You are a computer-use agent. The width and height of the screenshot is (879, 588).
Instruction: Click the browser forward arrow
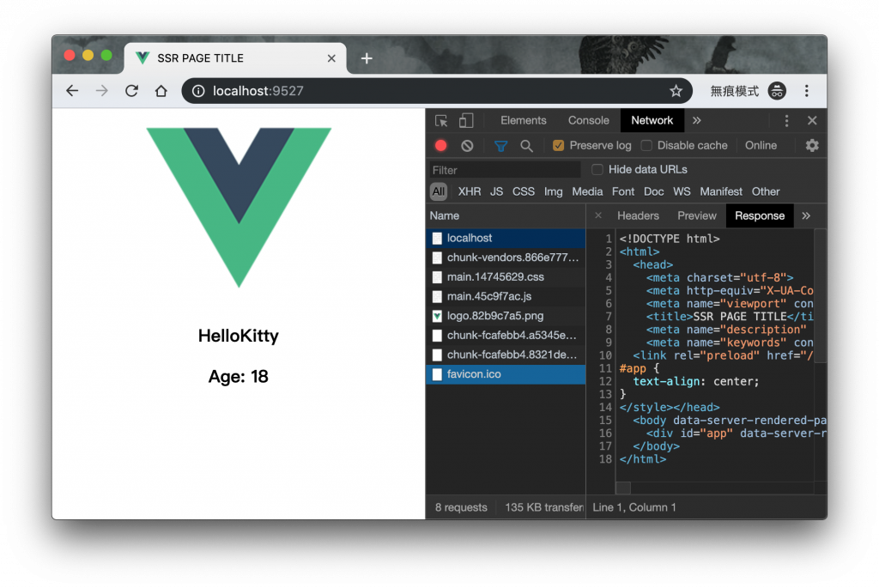click(101, 91)
